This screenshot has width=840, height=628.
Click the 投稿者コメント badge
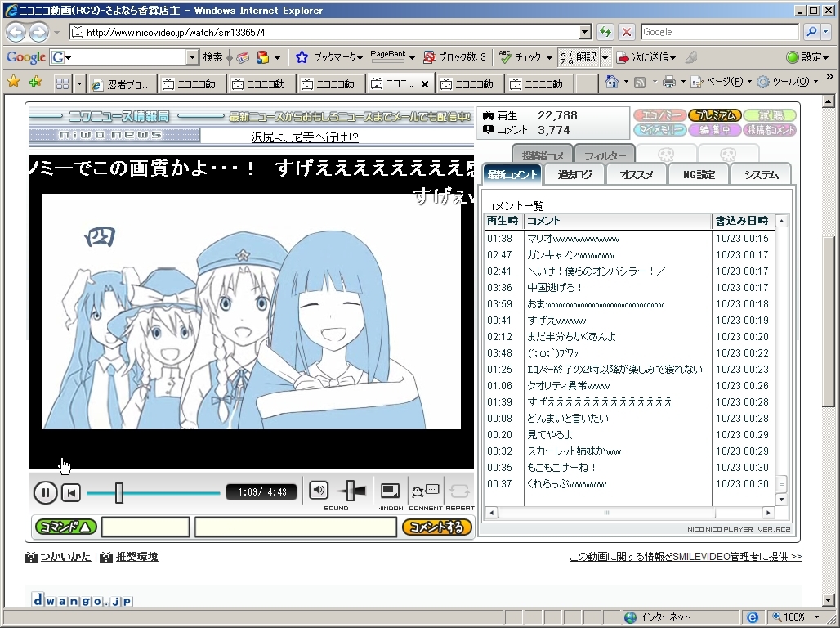tap(770, 130)
